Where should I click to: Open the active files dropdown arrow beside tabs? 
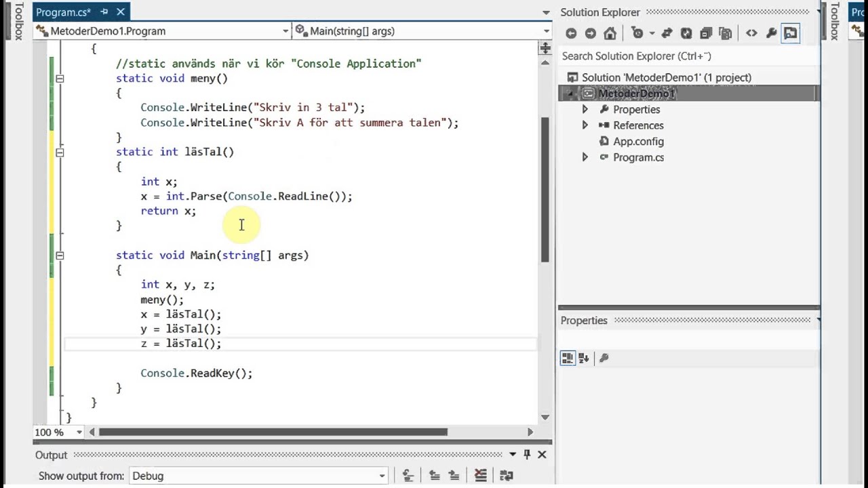pos(546,12)
